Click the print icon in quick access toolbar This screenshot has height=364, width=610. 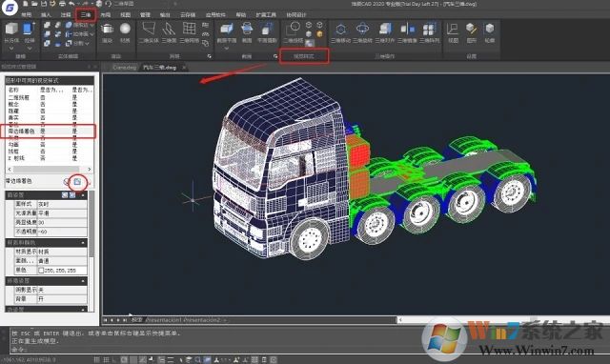(62, 4)
